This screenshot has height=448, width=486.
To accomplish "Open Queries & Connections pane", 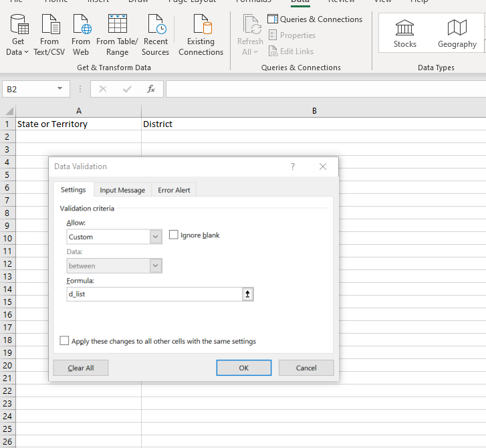I will (x=315, y=19).
